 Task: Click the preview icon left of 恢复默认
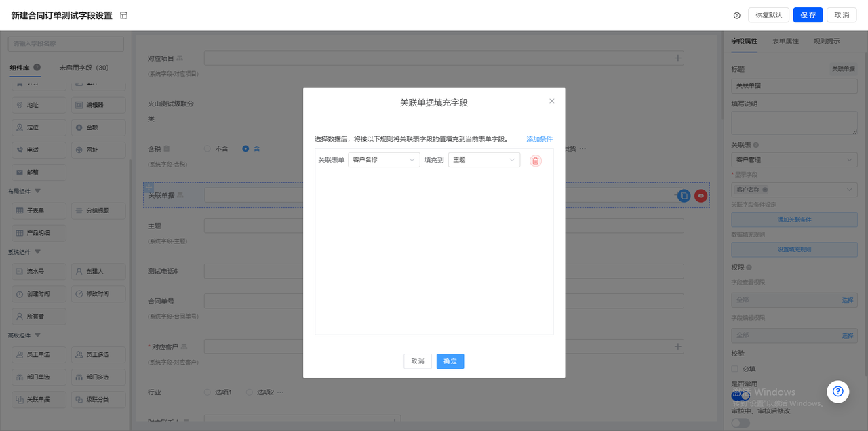(x=737, y=15)
